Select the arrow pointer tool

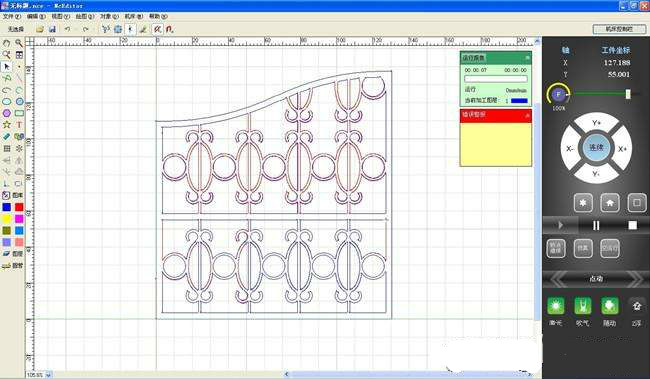[7, 66]
